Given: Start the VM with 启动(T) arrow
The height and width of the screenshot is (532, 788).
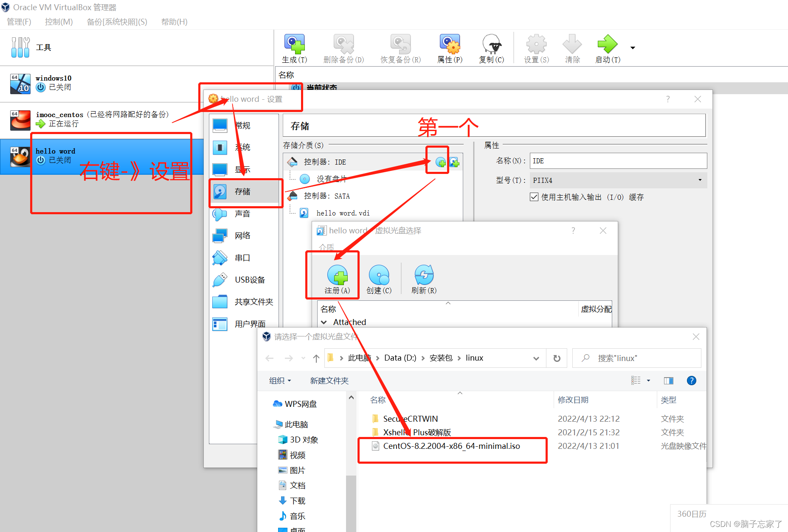Looking at the screenshot, I should click(x=608, y=44).
